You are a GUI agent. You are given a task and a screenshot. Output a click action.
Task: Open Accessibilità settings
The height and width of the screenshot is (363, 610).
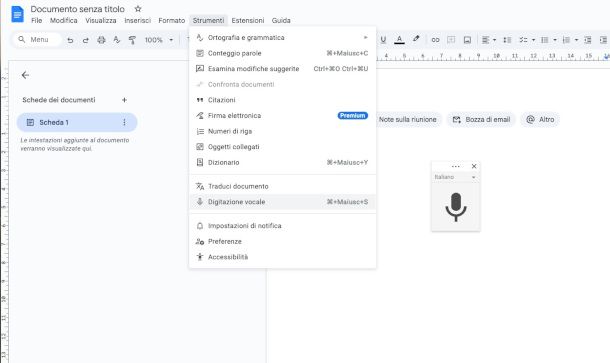click(x=282, y=257)
